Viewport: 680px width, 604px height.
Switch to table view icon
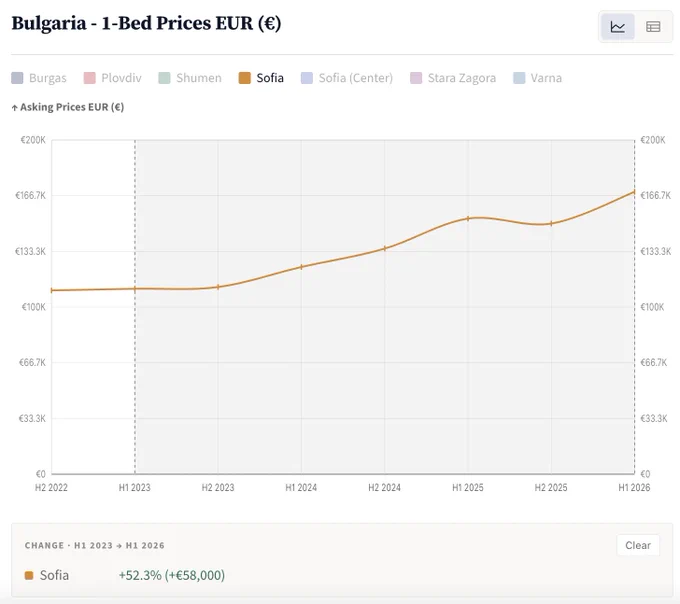(x=653, y=27)
